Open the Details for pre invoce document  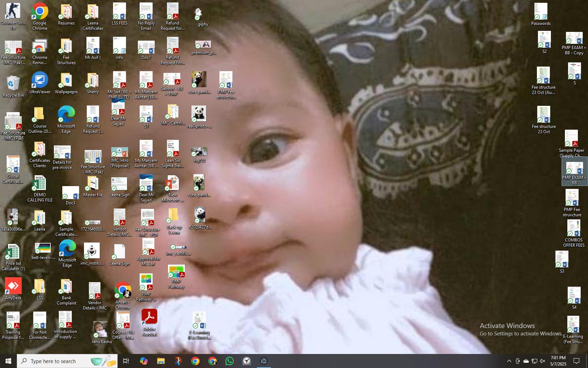pyautogui.click(x=62, y=158)
